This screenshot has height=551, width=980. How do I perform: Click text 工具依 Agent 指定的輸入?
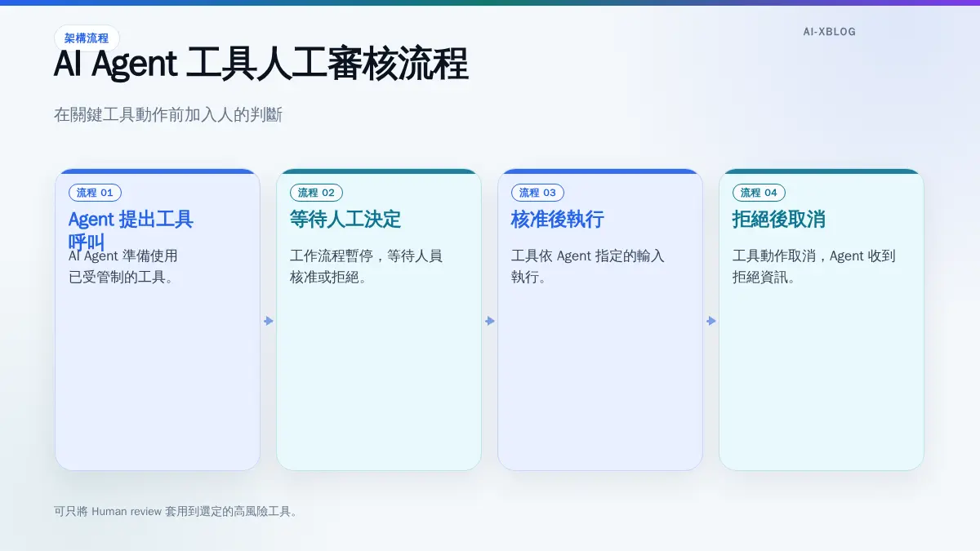click(x=588, y=256)
